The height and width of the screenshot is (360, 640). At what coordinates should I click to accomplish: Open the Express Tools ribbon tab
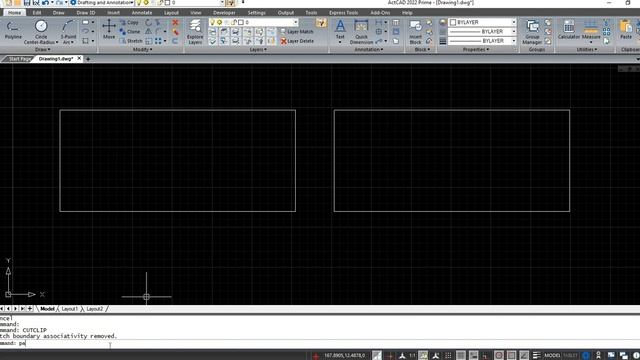(x=343, y=13)
